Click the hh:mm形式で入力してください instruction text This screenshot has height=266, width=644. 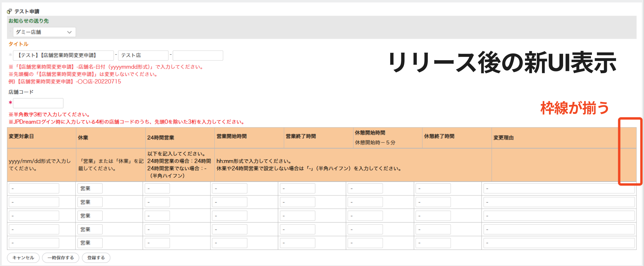(254, 161)
